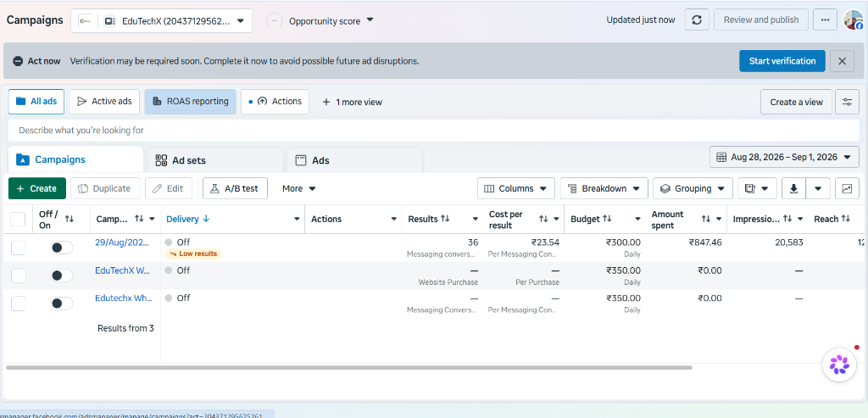Image resolution: width=868 pixels, height=418 pixels.
Task: Expand the More actions dropdown
Action: 299,188
